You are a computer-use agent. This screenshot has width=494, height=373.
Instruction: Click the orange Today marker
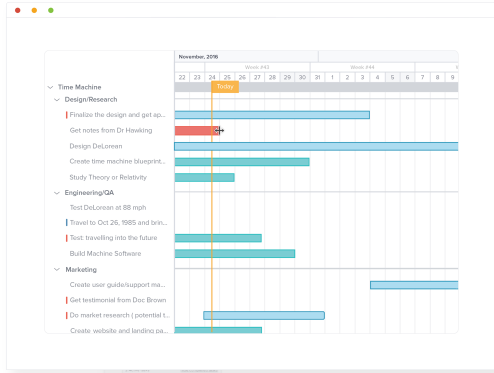click(225, 87)
